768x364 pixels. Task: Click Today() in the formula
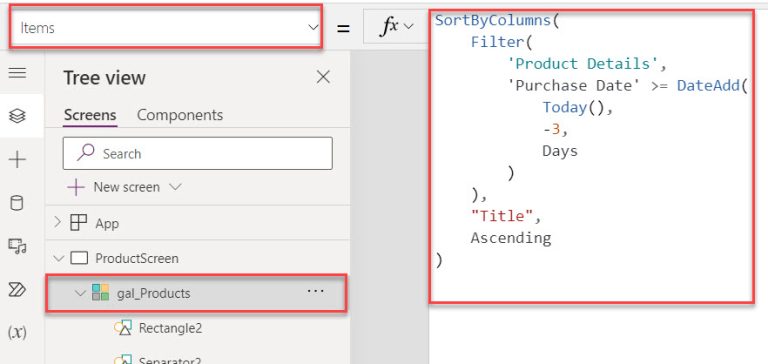pyautogui.click(x=573, y=107)
